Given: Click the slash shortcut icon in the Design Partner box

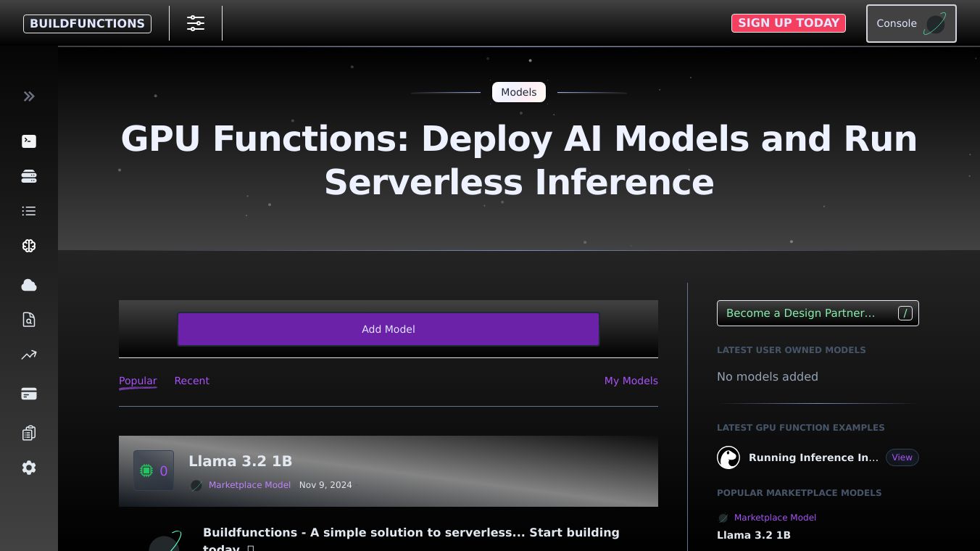Looking at the screenshot, I should click(905, 313).
